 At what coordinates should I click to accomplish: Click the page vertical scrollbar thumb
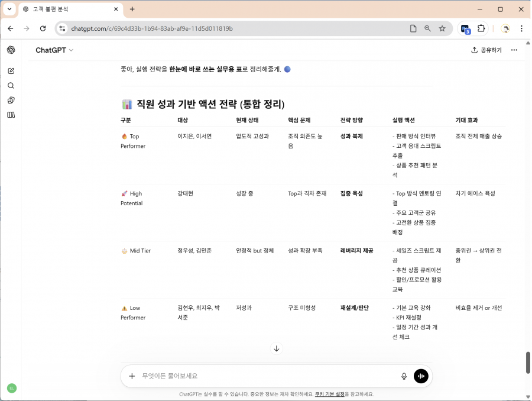coord(528,362)
